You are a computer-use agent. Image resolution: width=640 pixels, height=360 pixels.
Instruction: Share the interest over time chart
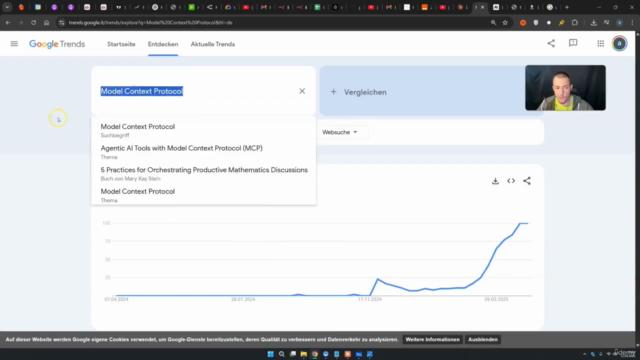527,181
